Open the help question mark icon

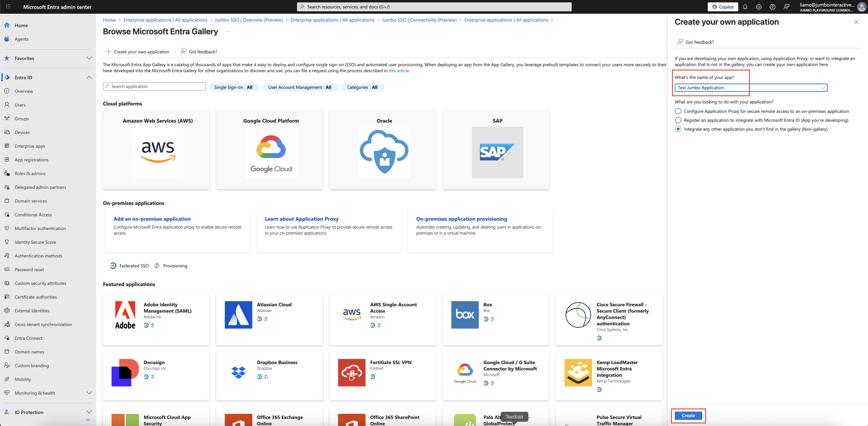[772, 7]
